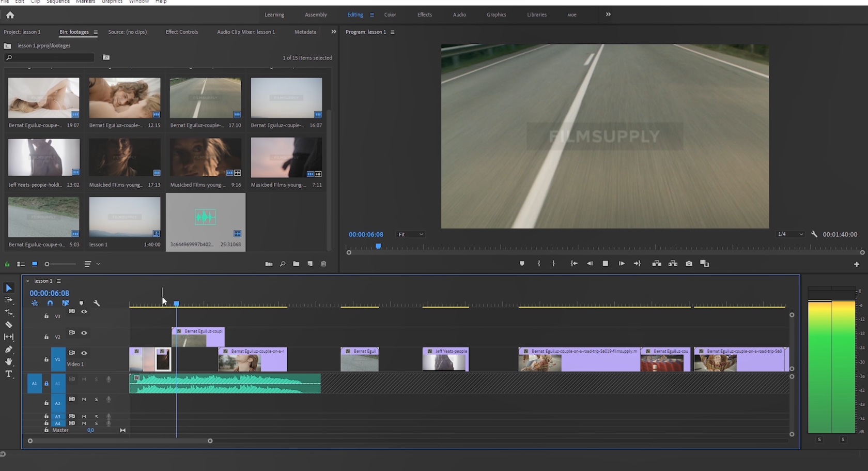Mute audio track A2
Image resolution: width=868 pixels, height=471 pixels.
pos(84,400)
